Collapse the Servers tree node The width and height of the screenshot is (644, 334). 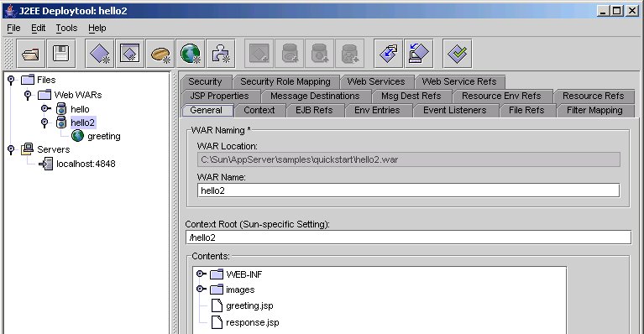(x=11, y=149)
